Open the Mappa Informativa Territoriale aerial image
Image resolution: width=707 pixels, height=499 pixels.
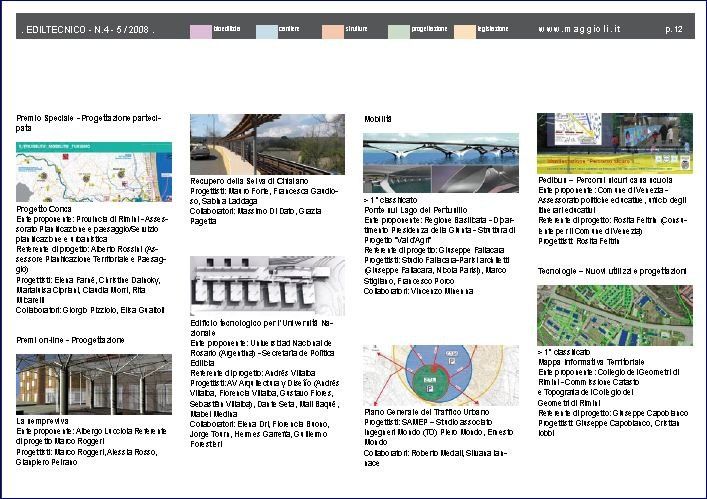pyautogui.click(x=615, y=316)
